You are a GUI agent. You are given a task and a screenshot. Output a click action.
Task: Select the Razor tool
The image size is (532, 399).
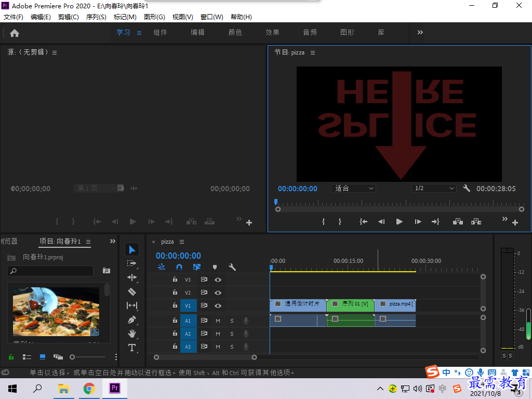pyautogui.click(x=131, y=291)
